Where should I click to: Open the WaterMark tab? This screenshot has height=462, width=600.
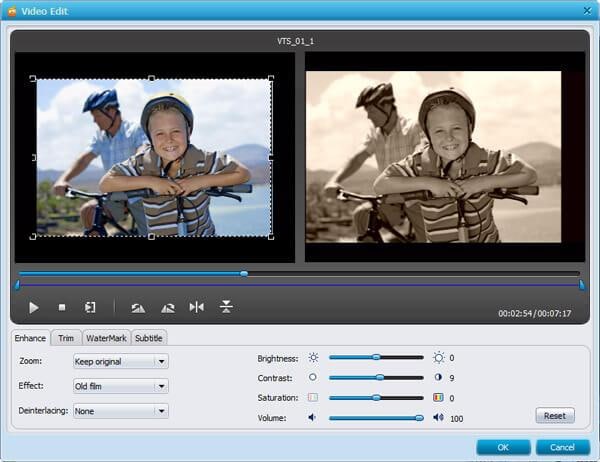(x=106, y=338)
